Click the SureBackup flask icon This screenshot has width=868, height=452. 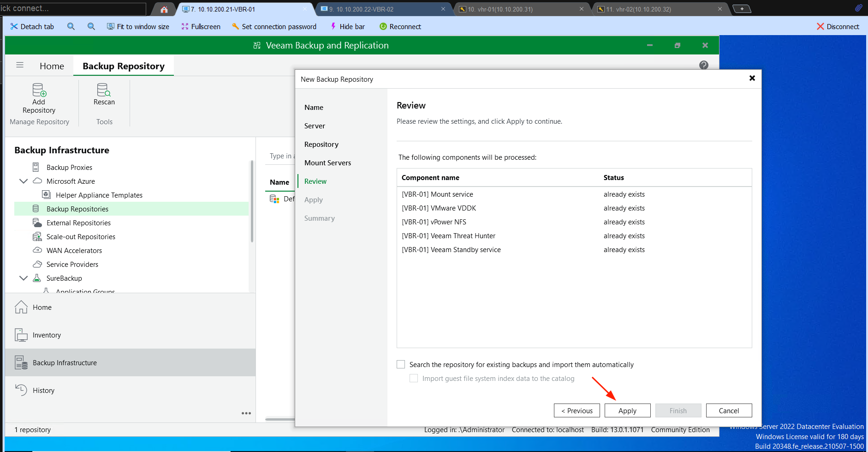(37, 278)
